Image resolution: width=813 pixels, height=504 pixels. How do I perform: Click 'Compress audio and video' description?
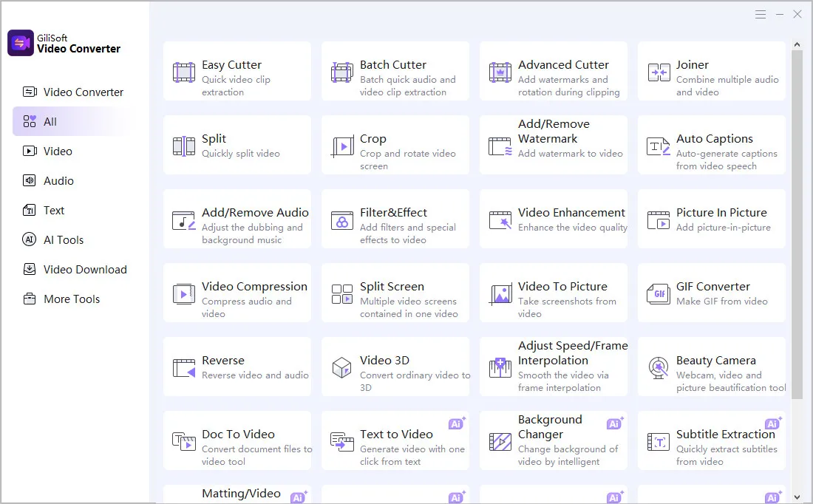coord(247,307)
